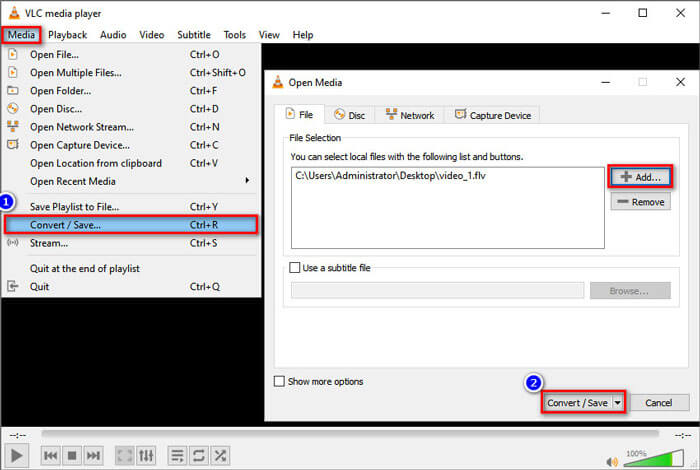
Task: Choose Open Capture Device... entry
Action: point(131,145)
